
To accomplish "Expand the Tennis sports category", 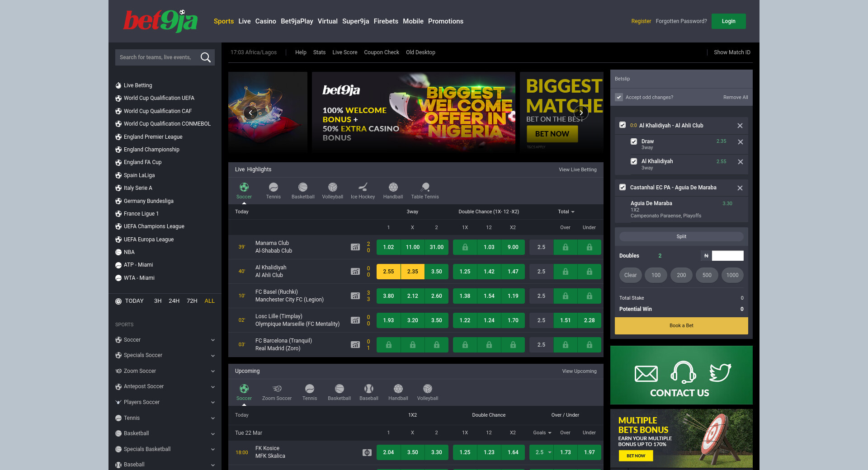I will click(212, 418).
